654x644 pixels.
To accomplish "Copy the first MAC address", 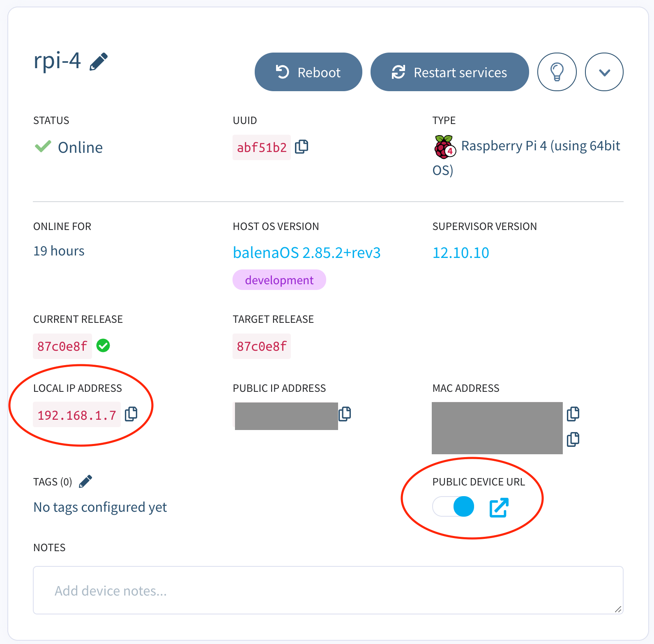I will [x=573, y=414].
